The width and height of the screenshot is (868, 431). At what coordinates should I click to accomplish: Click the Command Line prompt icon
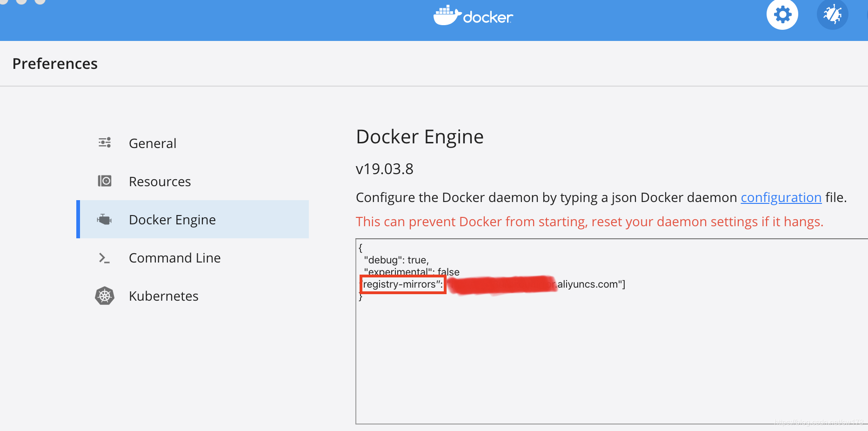(x=105, y=258)
